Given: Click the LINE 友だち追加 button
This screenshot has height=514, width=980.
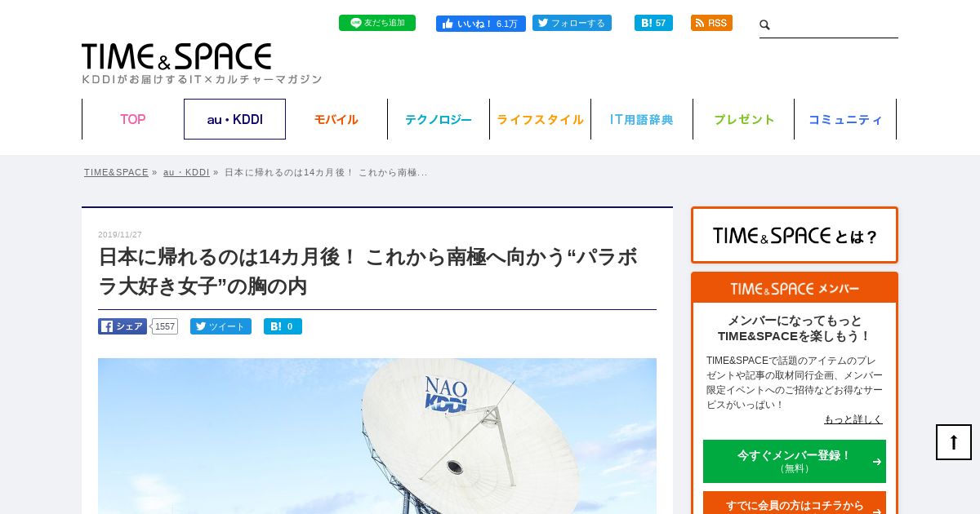Looking at the screenshot, I should [377, 23].
